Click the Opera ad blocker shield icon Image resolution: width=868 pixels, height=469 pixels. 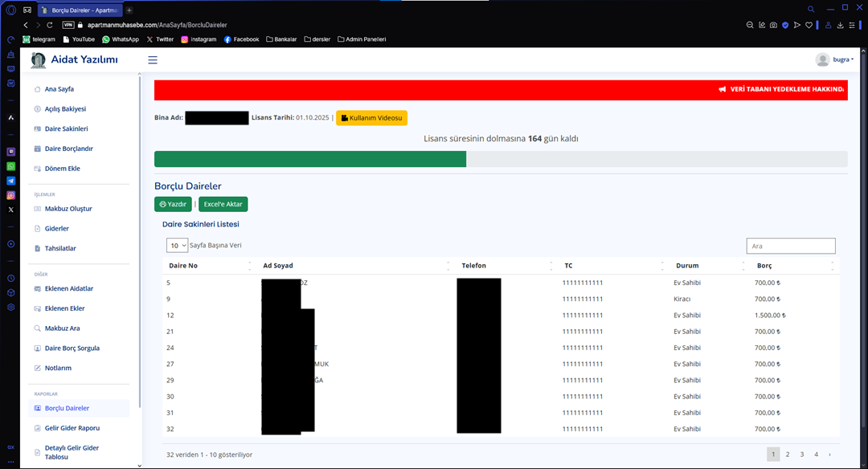point(785,25)
